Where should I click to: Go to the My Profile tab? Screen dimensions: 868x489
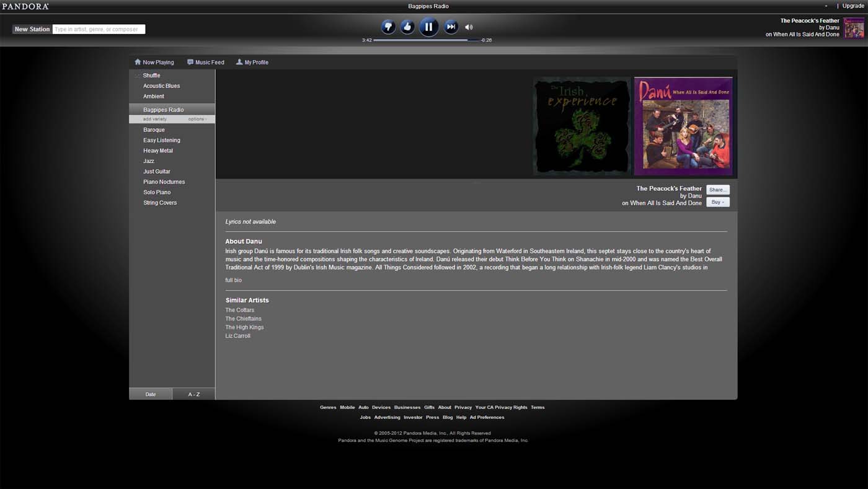coord(252,62)
